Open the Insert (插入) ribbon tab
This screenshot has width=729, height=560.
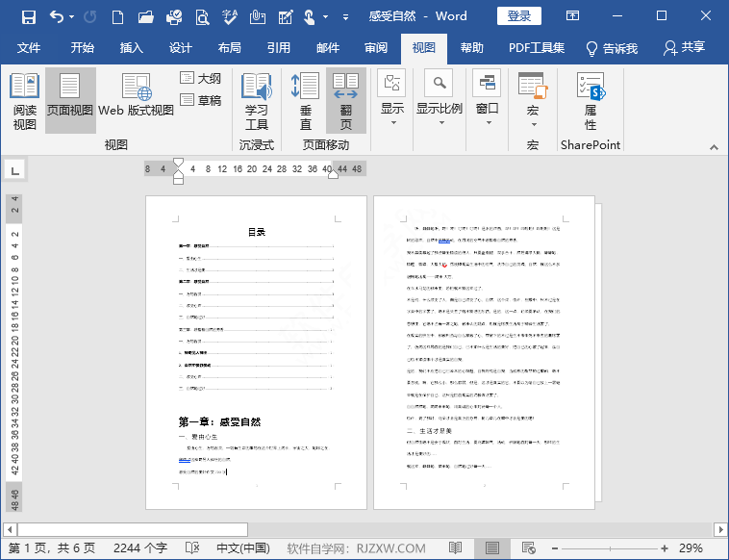(x=131, y=48)
